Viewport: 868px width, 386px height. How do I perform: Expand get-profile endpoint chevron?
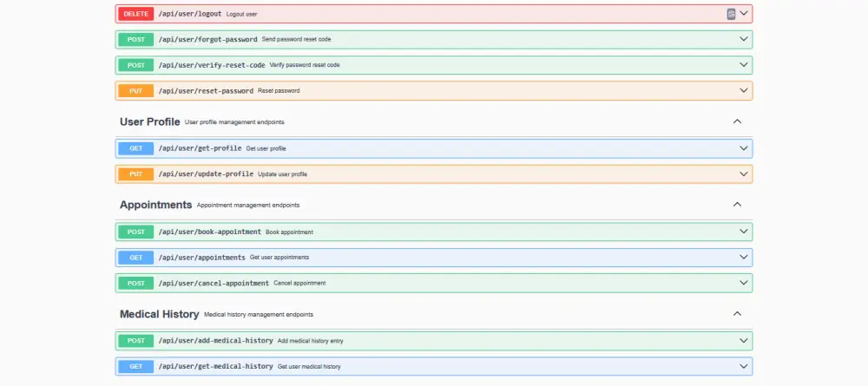744,148
